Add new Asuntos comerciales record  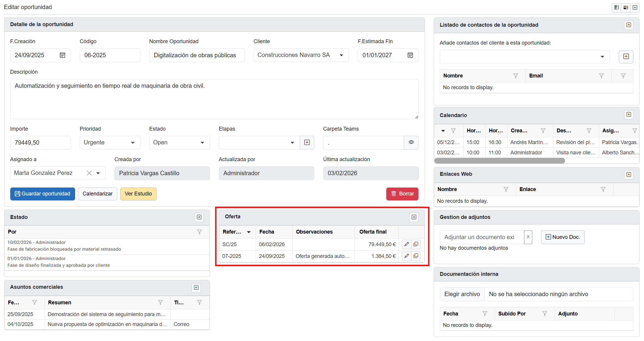click(x=196, y=288)
